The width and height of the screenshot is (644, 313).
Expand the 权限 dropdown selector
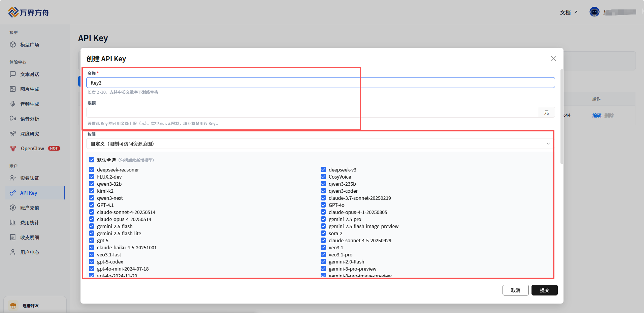tap(320, 144)
